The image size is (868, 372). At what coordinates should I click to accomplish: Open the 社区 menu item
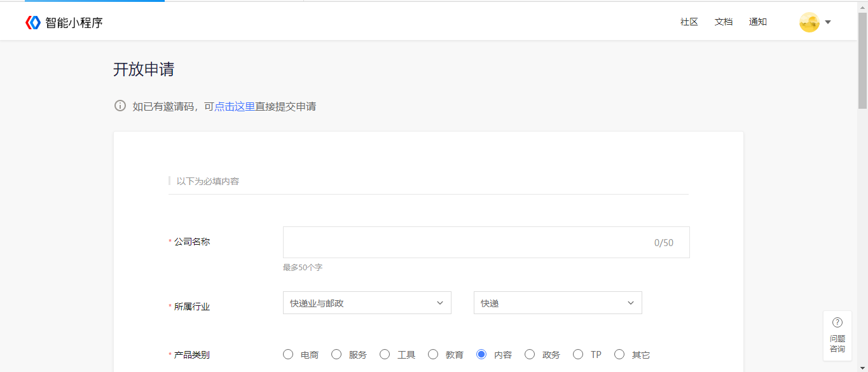coord(689,22)
